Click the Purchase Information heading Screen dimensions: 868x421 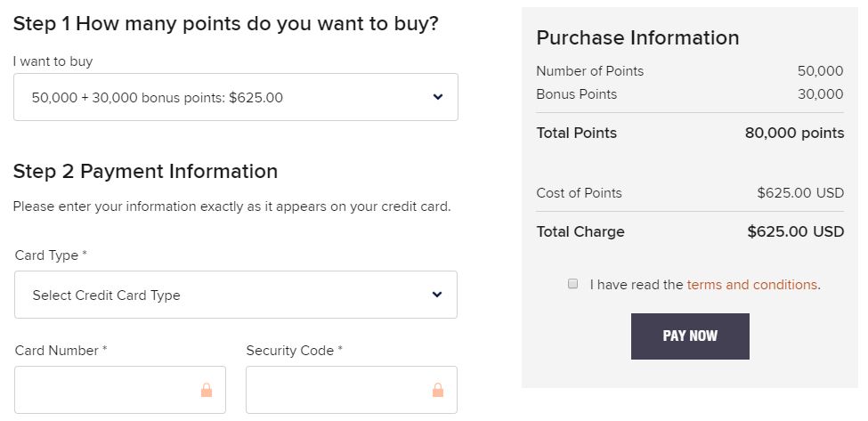pyautogui.click(x=637, y=37)
